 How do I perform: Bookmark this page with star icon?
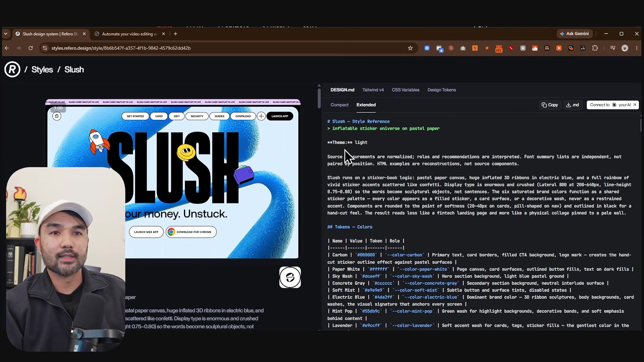tap(410, 48)
